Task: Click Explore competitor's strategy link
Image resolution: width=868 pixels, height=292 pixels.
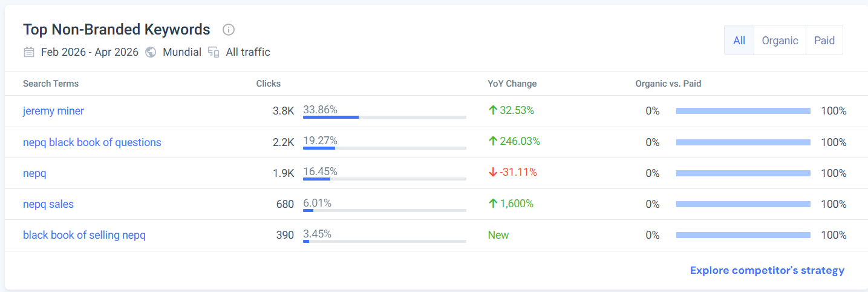Action: [x=767, y=270]
